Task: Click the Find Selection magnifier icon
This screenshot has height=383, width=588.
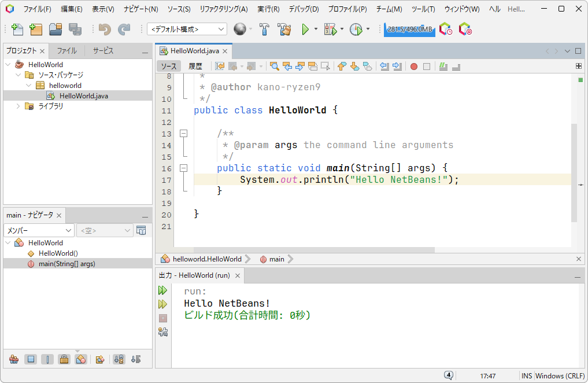Action: (x=275, y=67)
